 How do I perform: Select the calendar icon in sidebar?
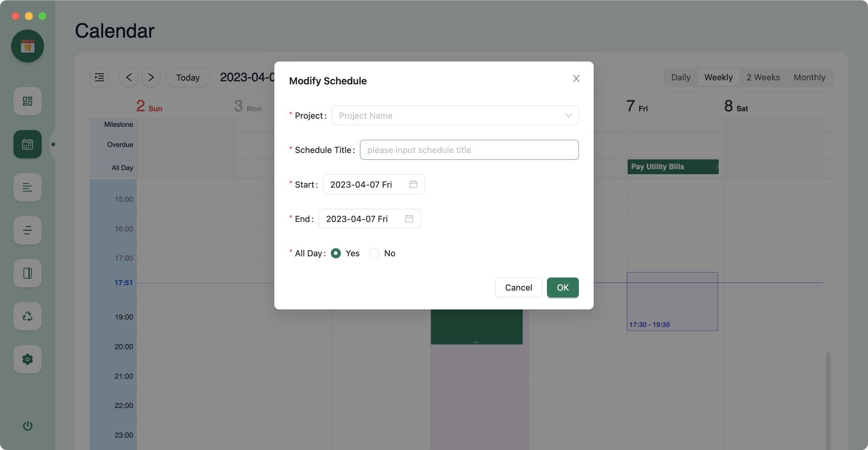pyautogui.click(x=27, y=144)
